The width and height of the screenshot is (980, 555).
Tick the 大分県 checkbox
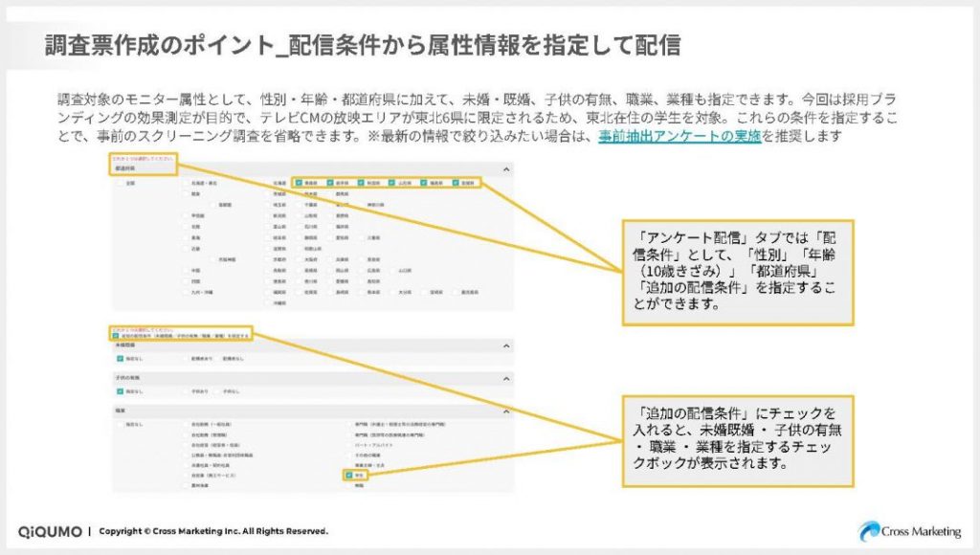[392, 292]
